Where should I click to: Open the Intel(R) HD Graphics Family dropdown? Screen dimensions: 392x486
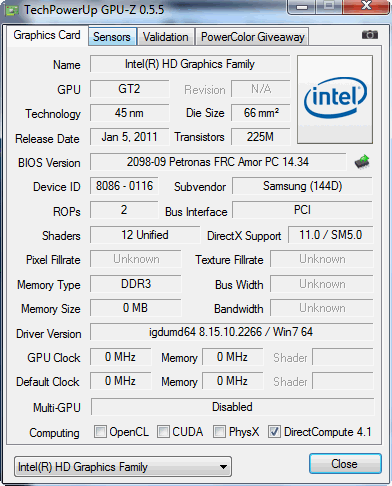pos(123,467)
